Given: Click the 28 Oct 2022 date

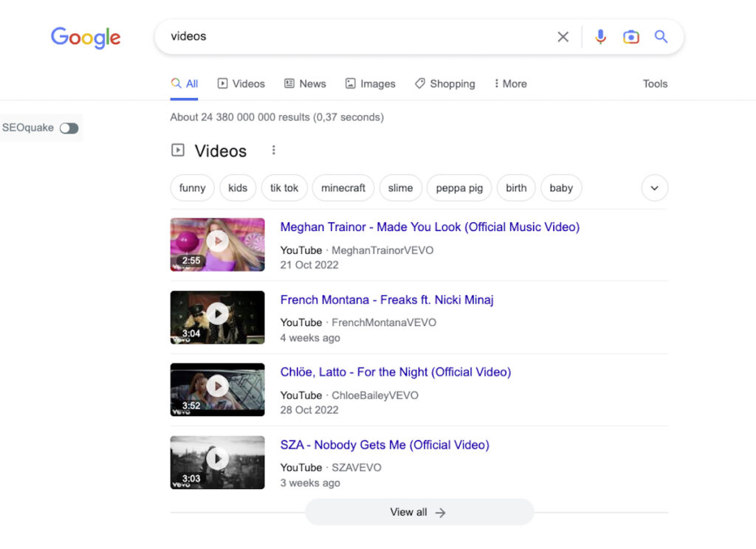Looking at the screenshot, I should [309, 410].
